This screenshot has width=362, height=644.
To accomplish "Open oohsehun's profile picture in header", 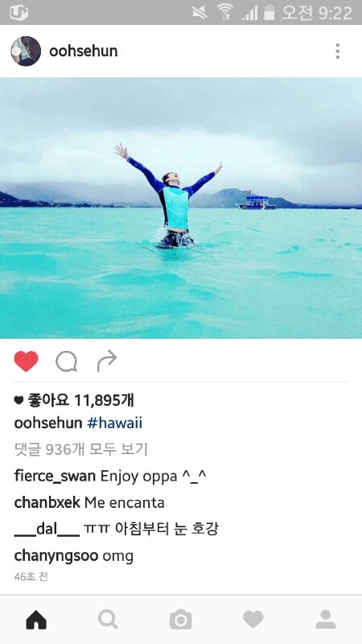I will [26, 52].
